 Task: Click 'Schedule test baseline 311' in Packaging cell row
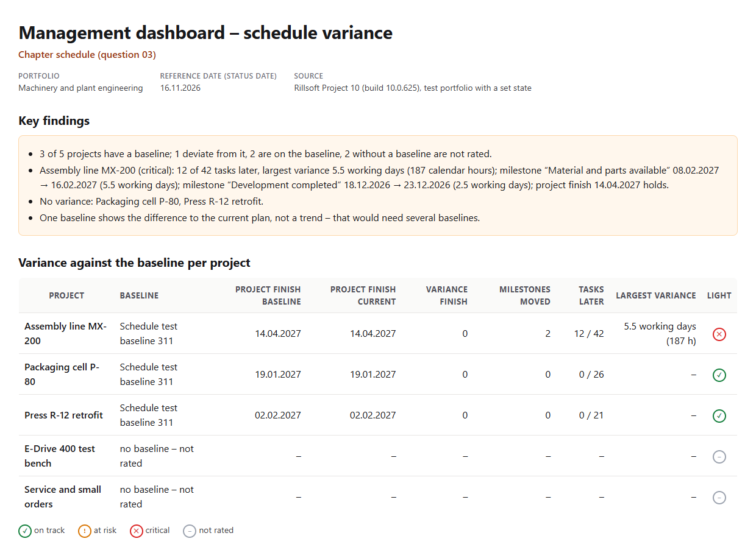click(149, 375)
